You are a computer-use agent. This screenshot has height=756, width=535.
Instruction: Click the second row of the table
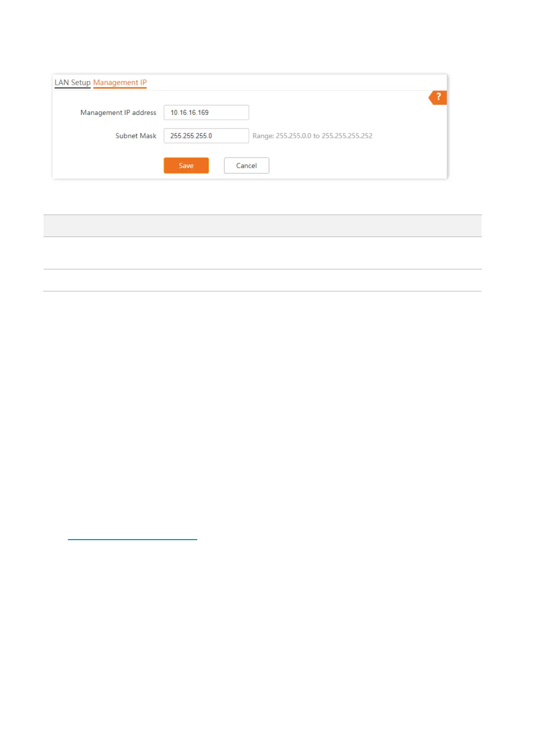(262, 280)
